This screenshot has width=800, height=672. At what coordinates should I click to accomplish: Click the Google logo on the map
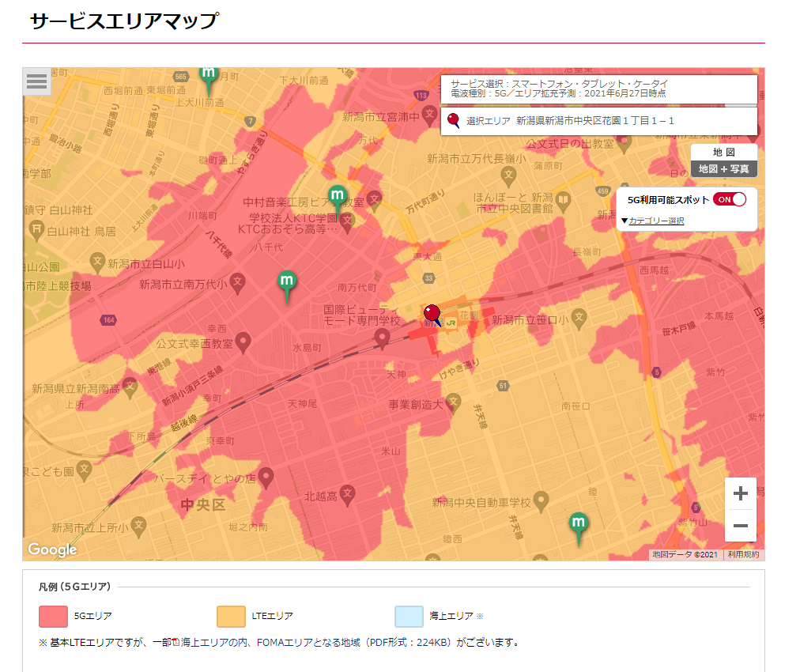click(52, 549)
